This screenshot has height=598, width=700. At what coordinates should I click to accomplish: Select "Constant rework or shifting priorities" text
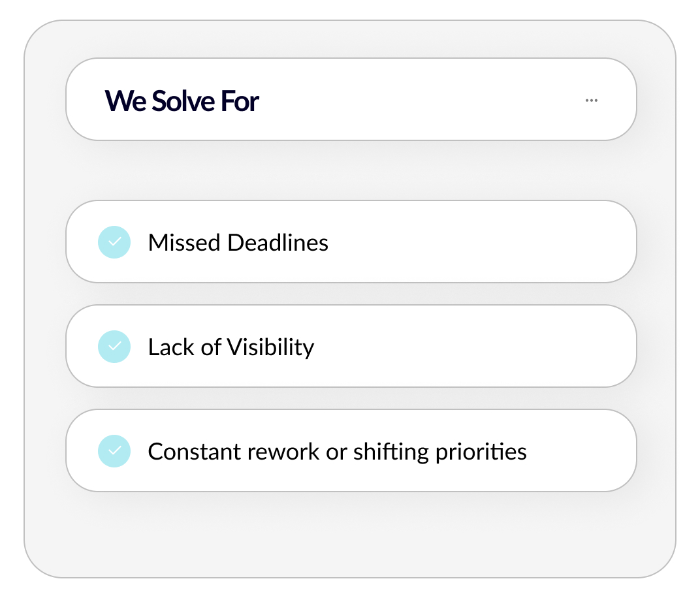coord(337,452)
